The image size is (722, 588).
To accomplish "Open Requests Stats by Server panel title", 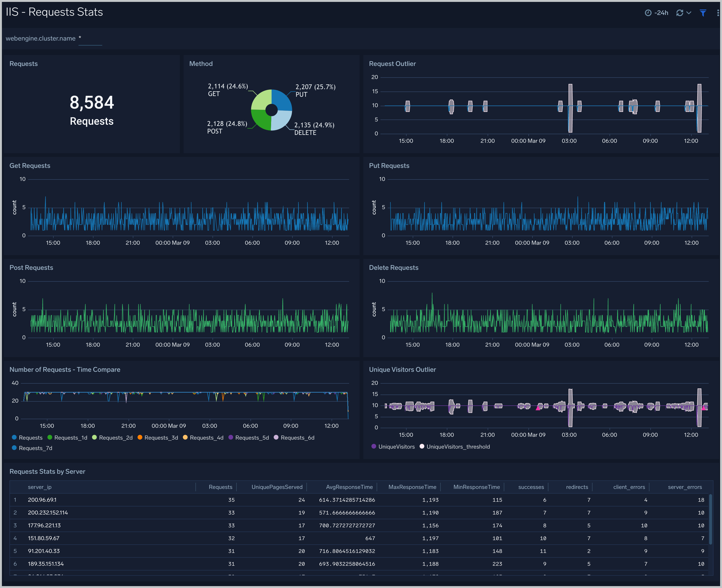I will click(47, 472).
